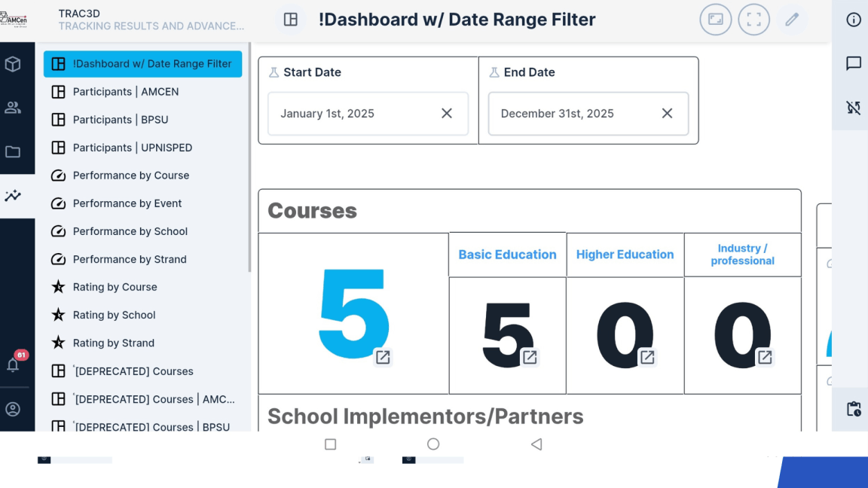The height and width of the screenshot is (488, 868).
Task: Select Rating by School in sidebar
Action: pos(114,315)
